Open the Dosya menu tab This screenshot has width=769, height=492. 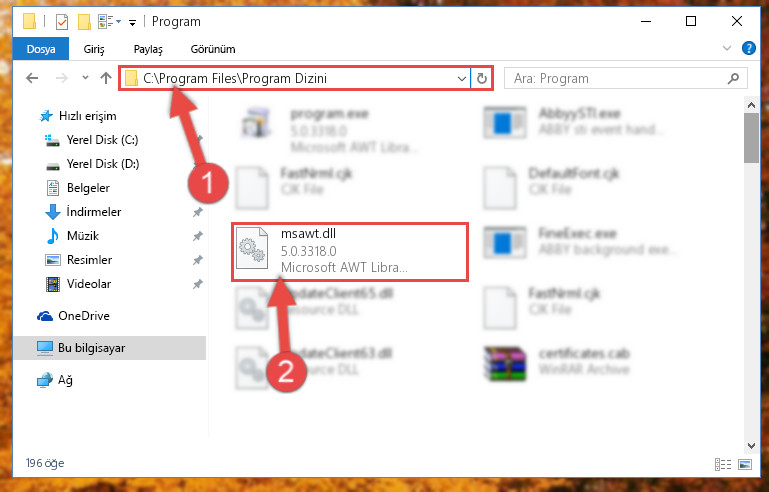click(x=41, y=49)
